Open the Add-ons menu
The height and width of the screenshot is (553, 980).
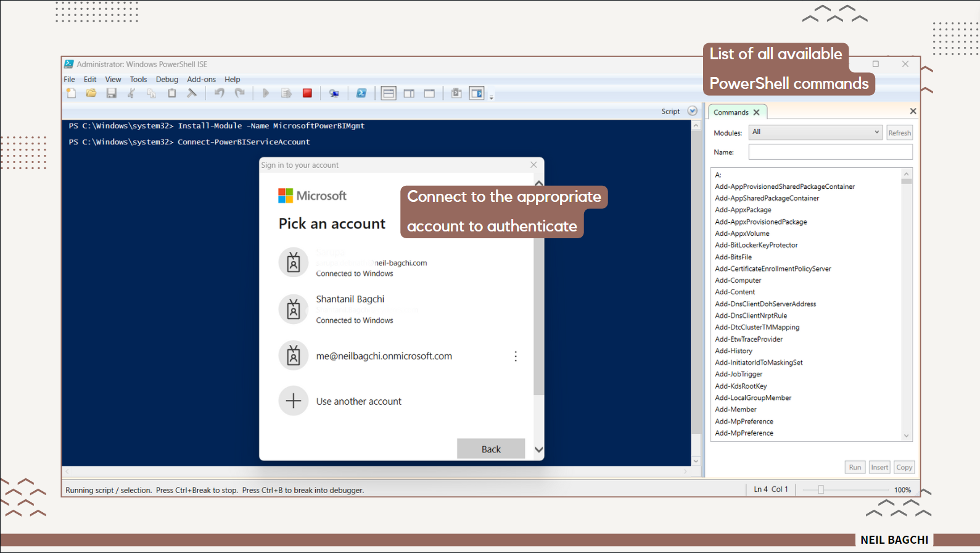(201, 80)
